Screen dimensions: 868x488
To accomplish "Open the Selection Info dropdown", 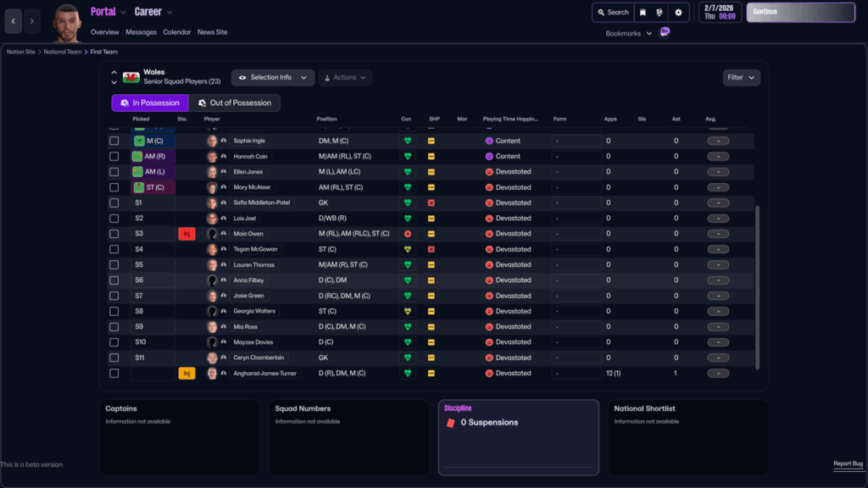I will click(x=272, y=77).
